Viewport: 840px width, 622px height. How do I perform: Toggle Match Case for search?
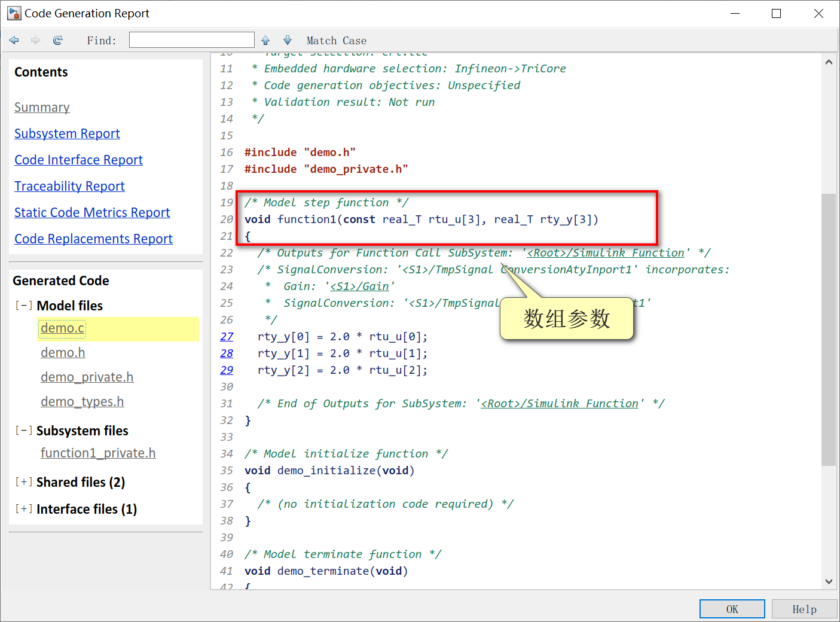click(x=336, y=40)
